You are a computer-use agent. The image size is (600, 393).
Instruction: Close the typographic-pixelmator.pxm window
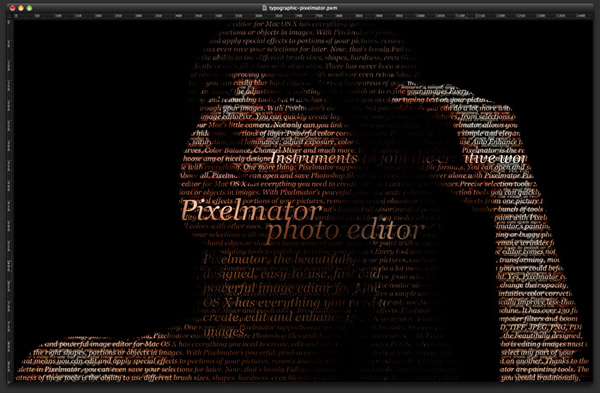[12, 8]
